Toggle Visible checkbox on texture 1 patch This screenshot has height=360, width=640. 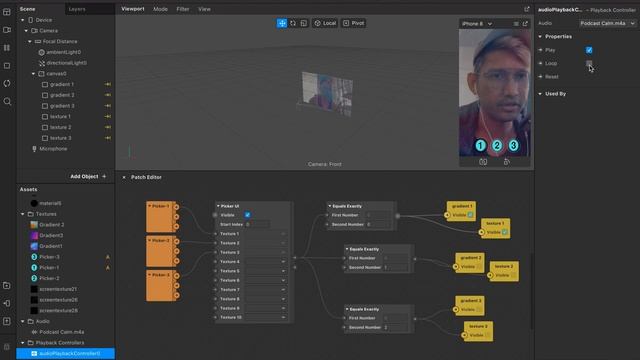505,232
